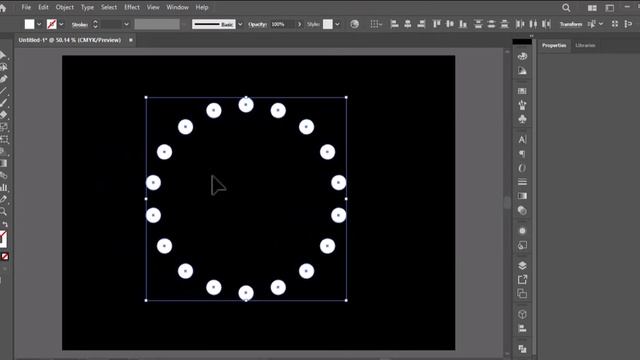Open the View menu
This screenshot has height=360, width=640.
153,7
